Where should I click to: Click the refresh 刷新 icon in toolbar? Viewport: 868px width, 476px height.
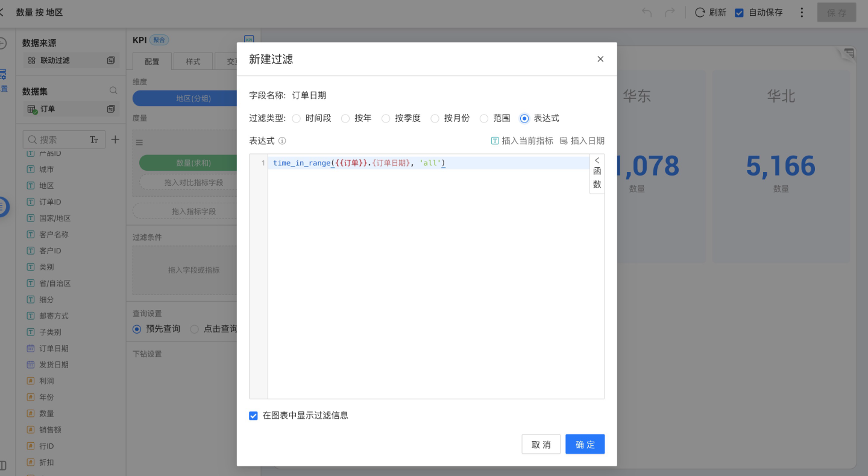(x=700, y=13)
